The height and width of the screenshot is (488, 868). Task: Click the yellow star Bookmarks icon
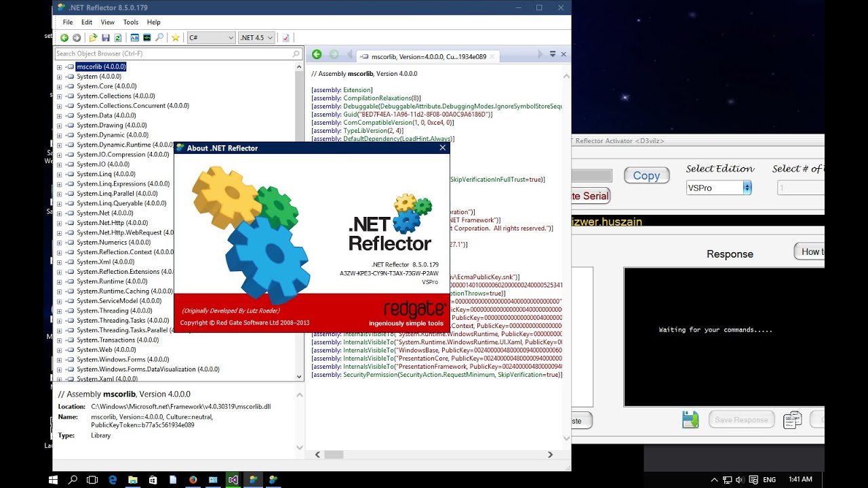176,38
